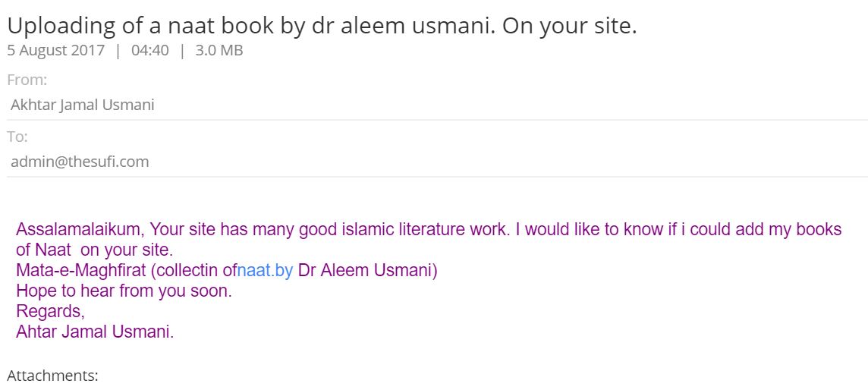
Task: Click the 04:40 time stamp
Action: click(150, 50)
